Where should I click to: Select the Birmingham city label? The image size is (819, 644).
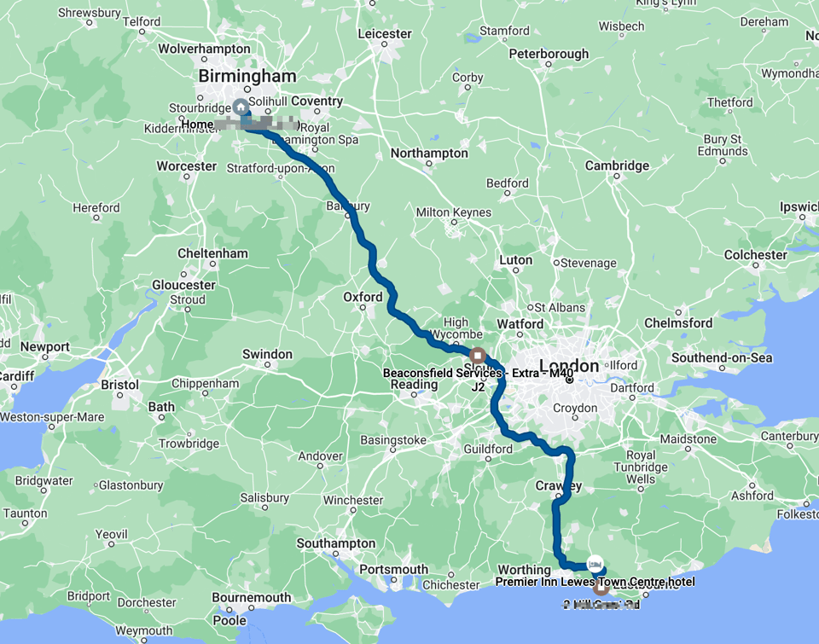pos(247,76)
